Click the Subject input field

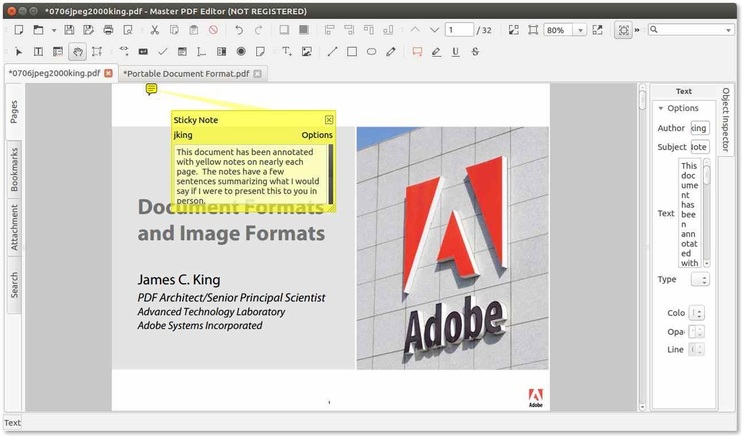tap(699, 147)
